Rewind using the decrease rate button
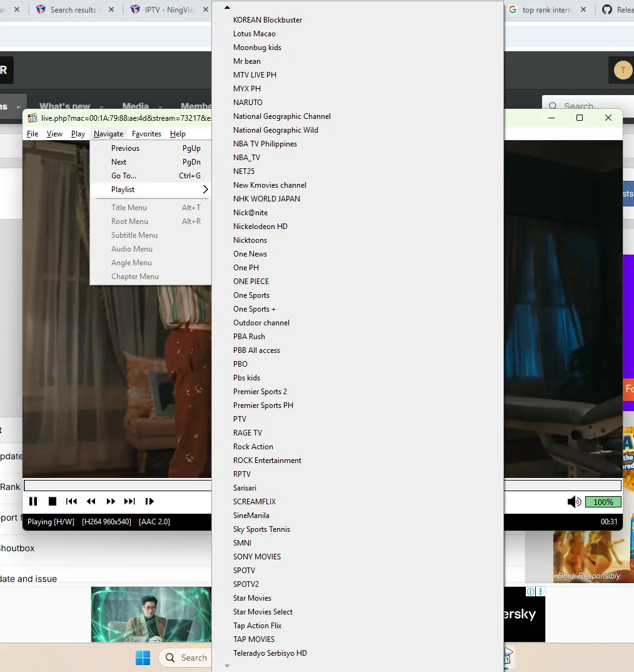Image resolution: width=634 pixels, height=672 pixels. pos(91,501)
